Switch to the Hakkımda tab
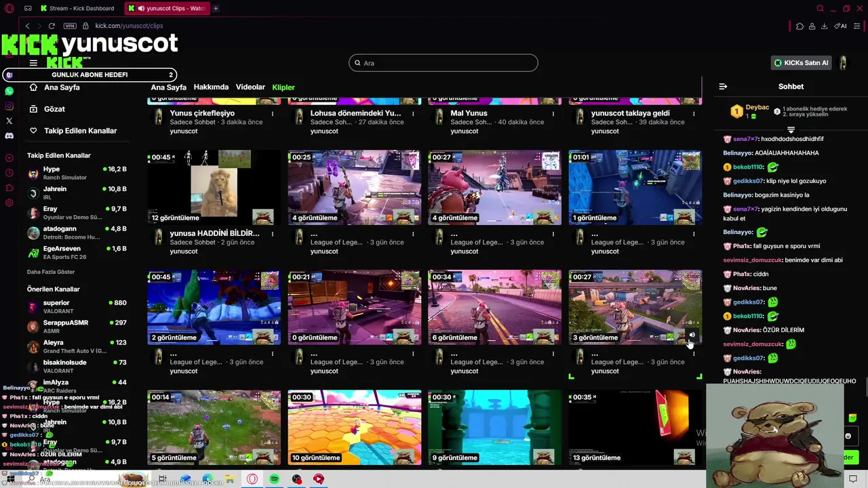The height and width of the screenshot is (488, 868). point(211,87)
